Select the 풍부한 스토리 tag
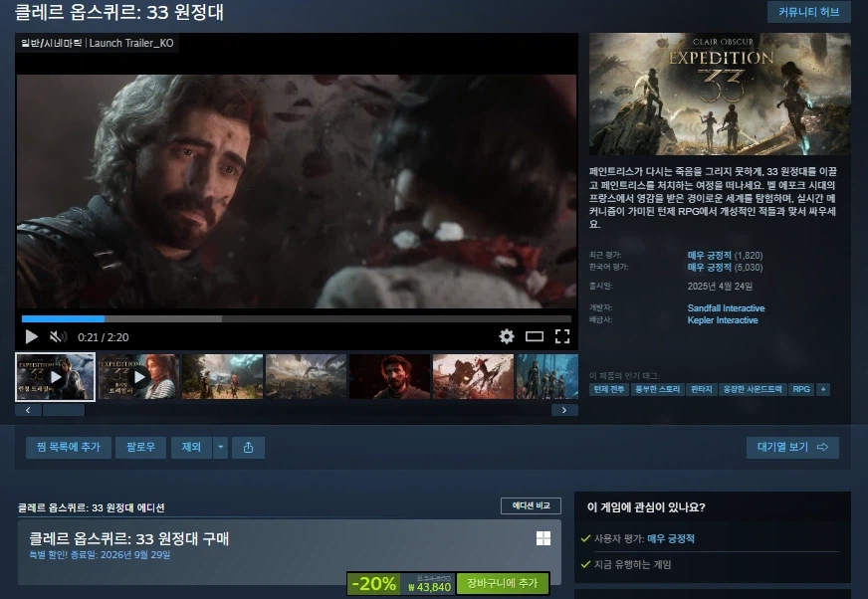The height and width of the screenshot is (599, 868). tap(657, 390)
